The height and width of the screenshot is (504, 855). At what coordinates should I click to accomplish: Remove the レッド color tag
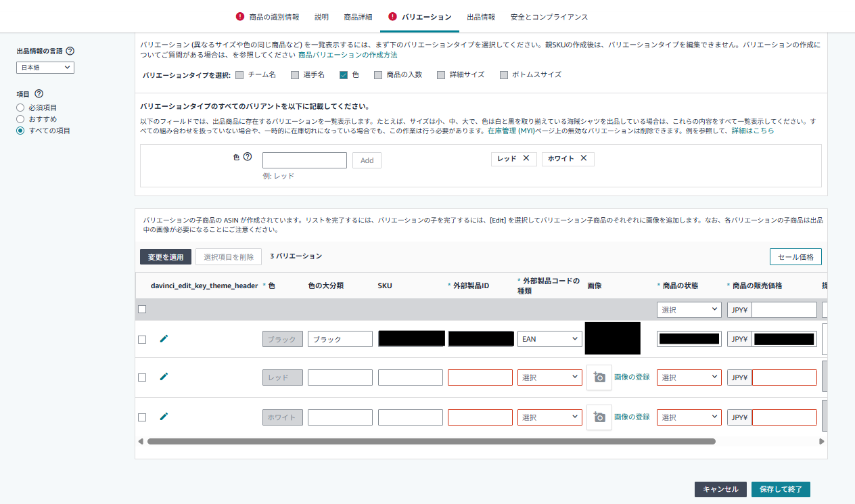click(x=526, y=158)
